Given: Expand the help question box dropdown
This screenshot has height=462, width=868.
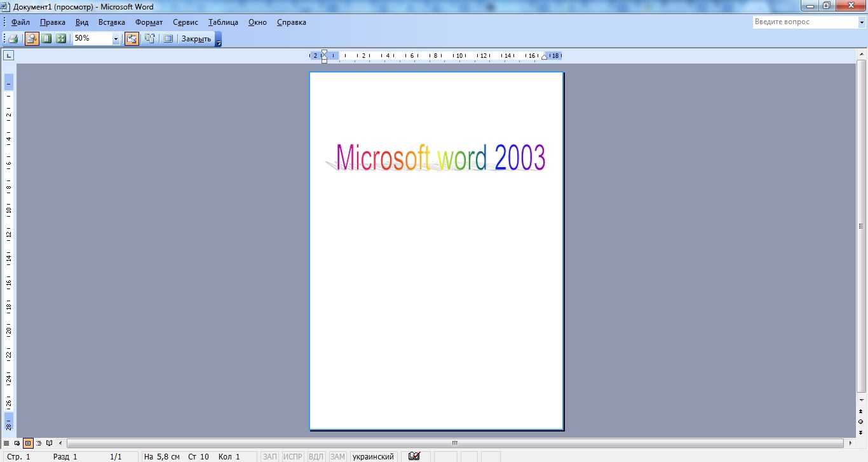Looking at the screenshot, I should pos(861,22).
